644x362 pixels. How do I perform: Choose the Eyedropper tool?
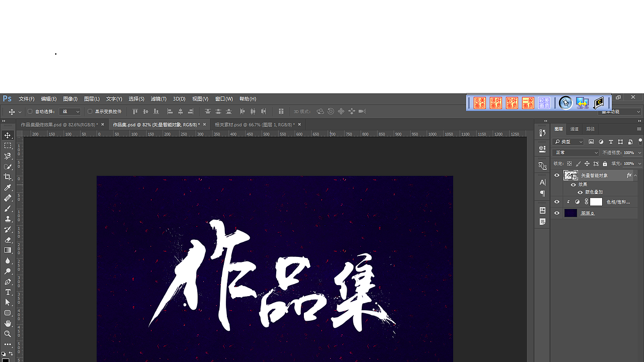[x=8, y=188]
